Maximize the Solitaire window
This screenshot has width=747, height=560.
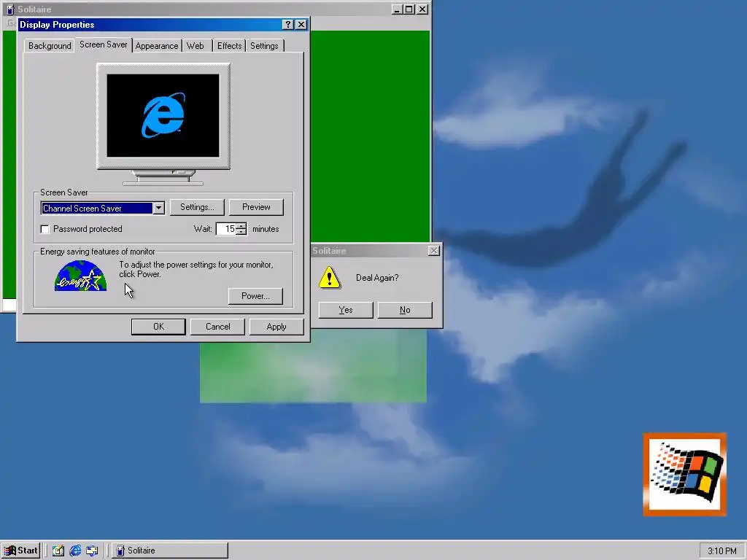409,9
